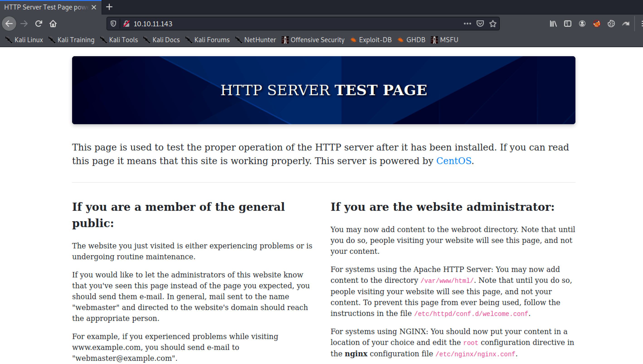Switch to the HTTP Server Test Page tab
This screenshot has height=364, width=643.
(45, 7)
